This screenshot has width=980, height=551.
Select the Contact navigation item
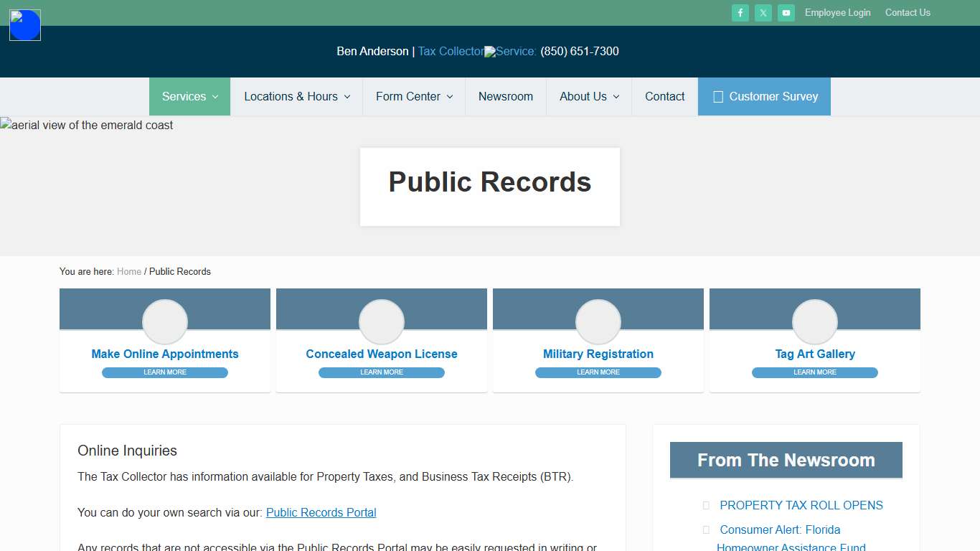pos(664,96)
